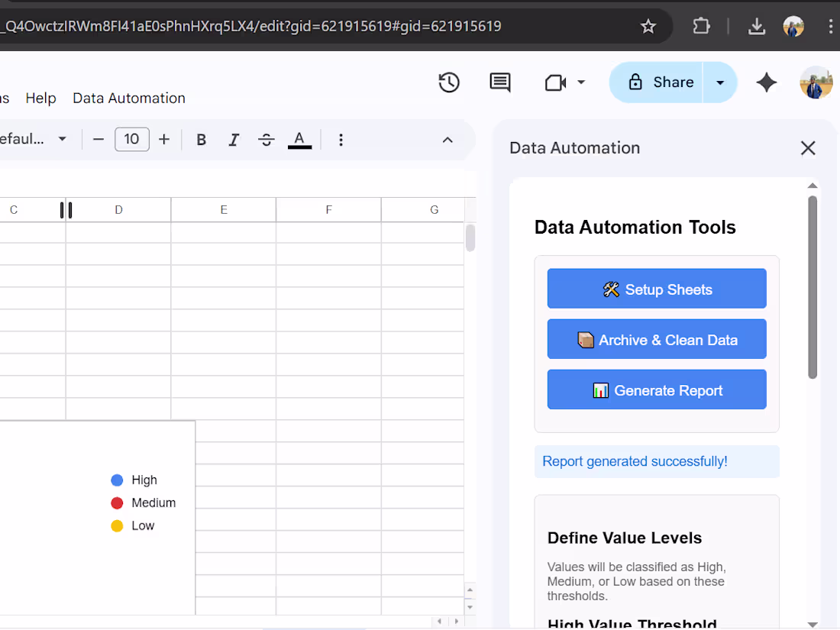Screen dimensions: 840x630
Task: Open browser extensions puzzle icon
Action: pos(701,25)
